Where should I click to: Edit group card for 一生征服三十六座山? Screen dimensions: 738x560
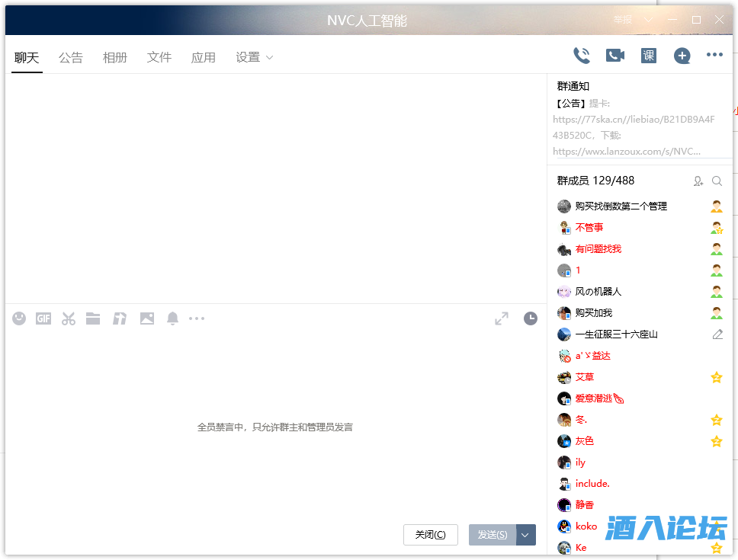click(x=717, y=334)
